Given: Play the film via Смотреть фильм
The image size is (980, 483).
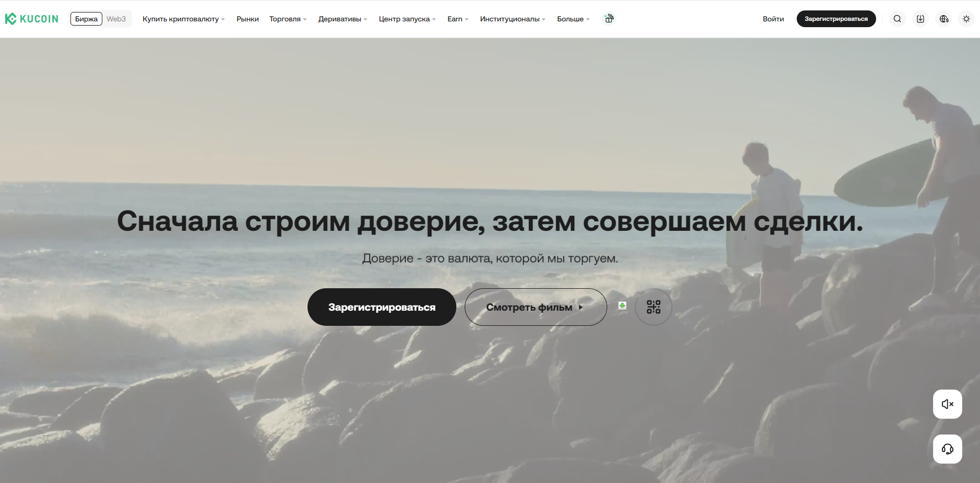Looking at the screenshot, I should pos(535,307).
